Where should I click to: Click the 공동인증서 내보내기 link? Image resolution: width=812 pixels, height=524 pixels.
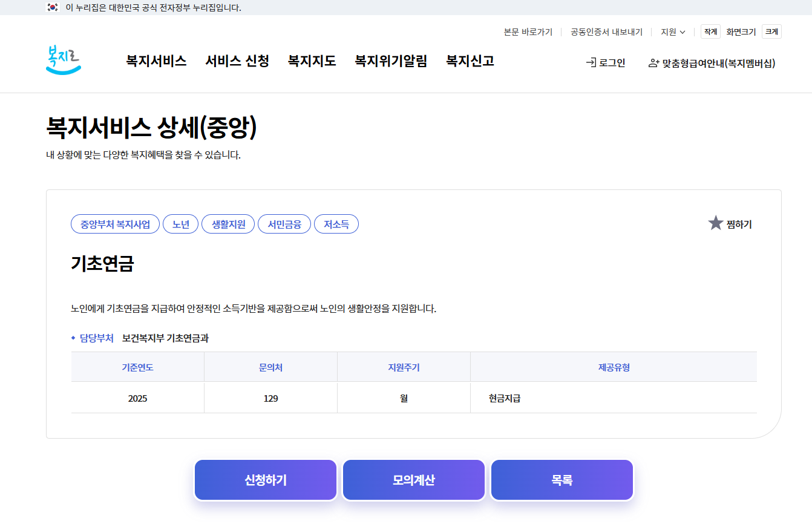pos(606,32)
